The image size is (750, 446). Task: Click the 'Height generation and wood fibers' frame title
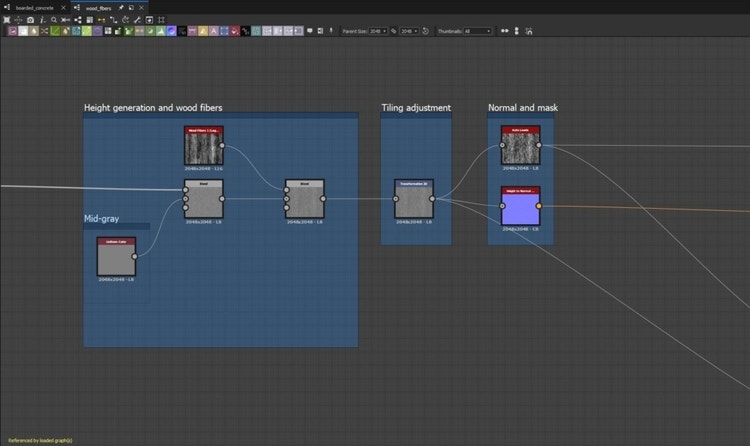click(x=153, y=107)
